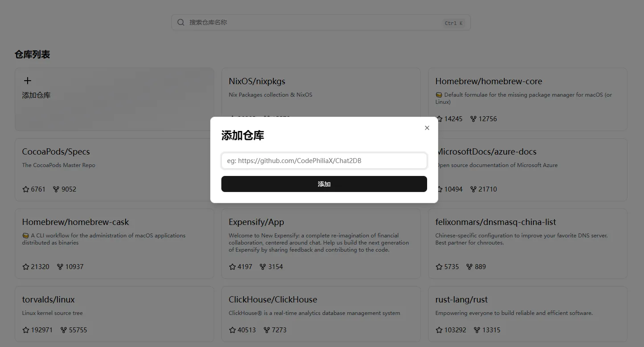Open the CocoaPods/Specs repository
This screenshot has height=347, width=644.
[x=56, y=152]
